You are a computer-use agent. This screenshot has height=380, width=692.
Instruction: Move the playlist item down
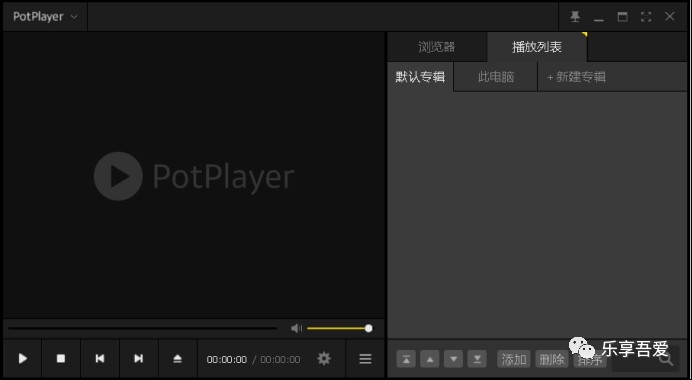pyautogui.click(x=454, y=359)
